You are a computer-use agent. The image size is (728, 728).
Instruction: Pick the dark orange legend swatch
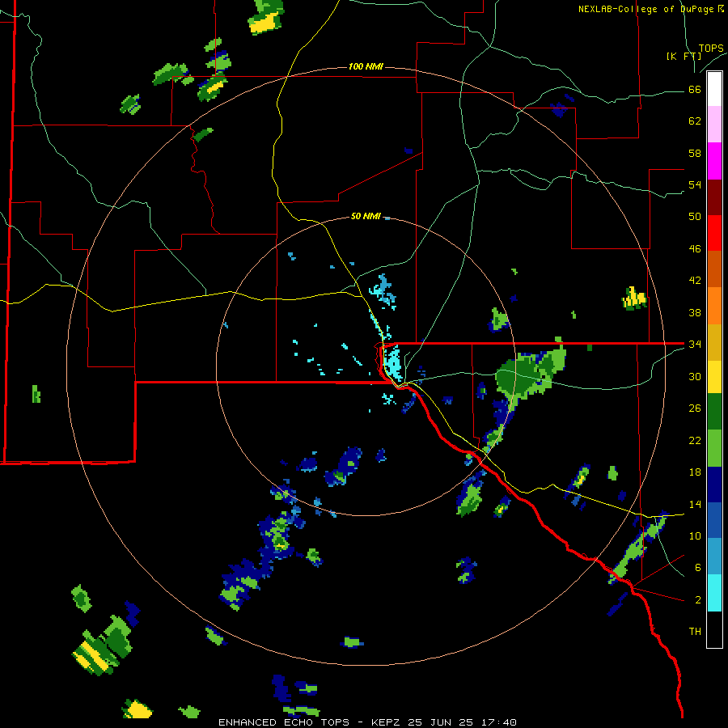pos(714,269)
